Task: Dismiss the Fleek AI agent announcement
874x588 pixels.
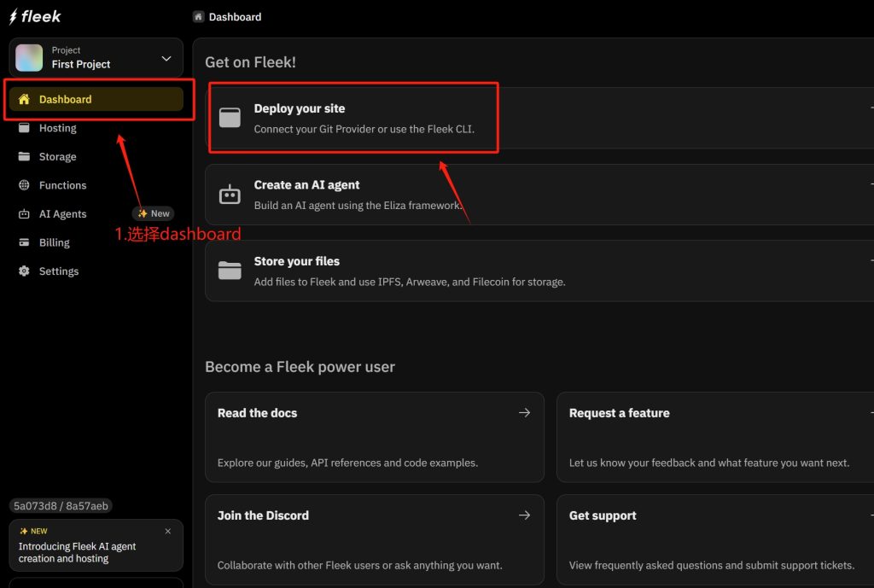Action: 168,531
